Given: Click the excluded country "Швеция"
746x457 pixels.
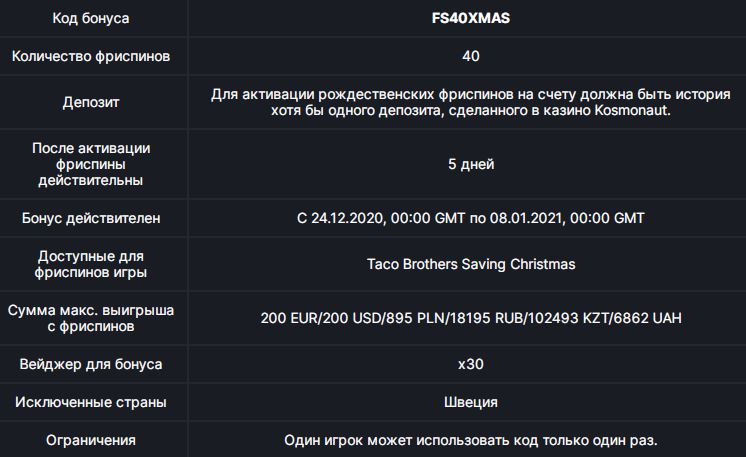Looking at the screenshot, I should [471, 402].
